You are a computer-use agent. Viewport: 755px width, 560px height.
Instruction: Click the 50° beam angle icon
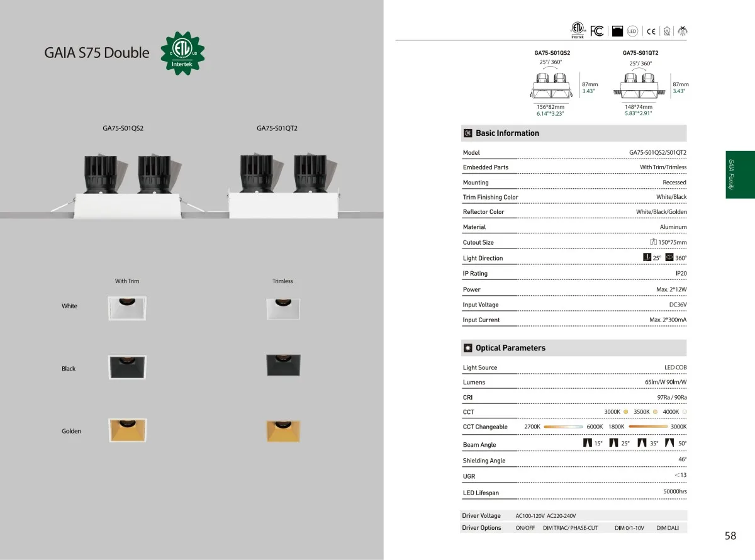point(669,443)
